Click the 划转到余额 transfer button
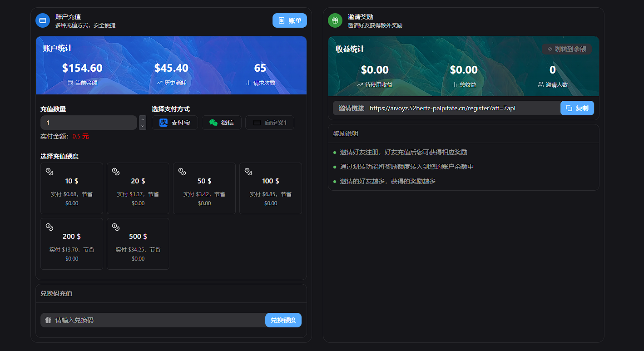 (567, 49)
